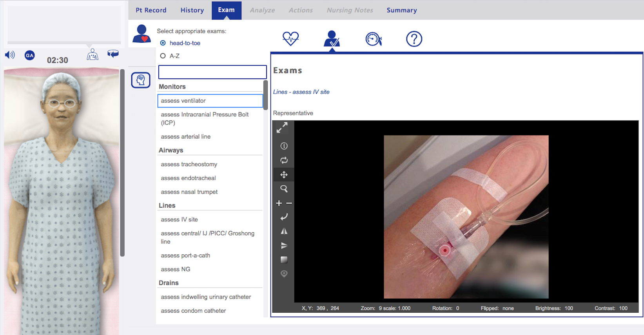This screenshot has width=644, height=335.
Task: Pick assess indwelling urinary catheter exam
Action: click(206, 297)
